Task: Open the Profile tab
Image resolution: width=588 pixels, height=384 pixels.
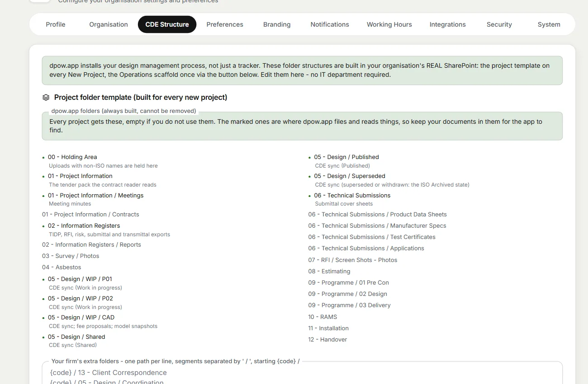Action: (56, 24)
